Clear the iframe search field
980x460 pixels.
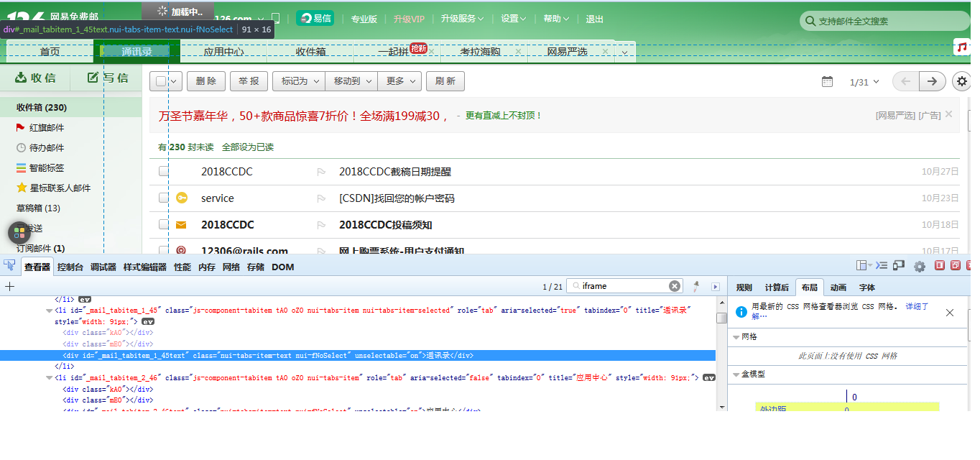click(x=674, y=286)
